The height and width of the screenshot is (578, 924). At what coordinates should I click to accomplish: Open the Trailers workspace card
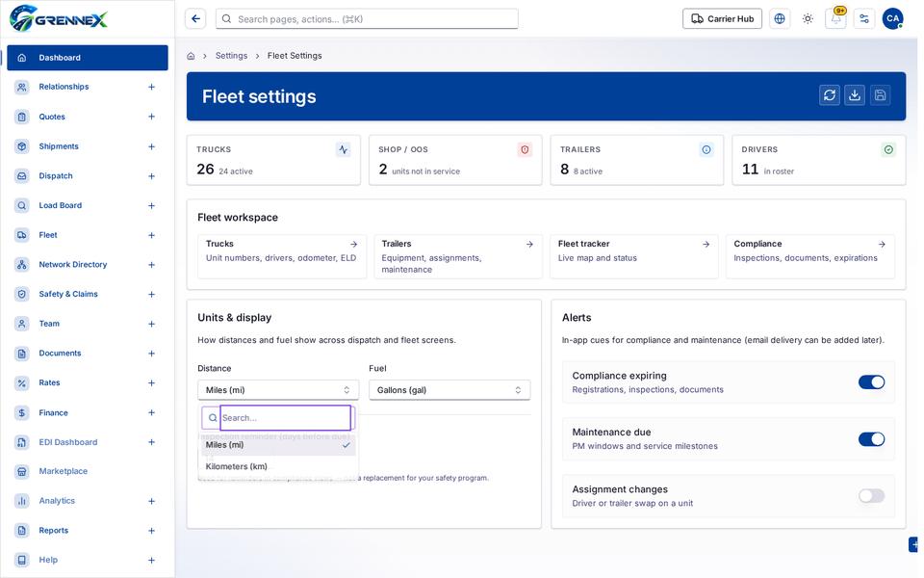point(458,256)
